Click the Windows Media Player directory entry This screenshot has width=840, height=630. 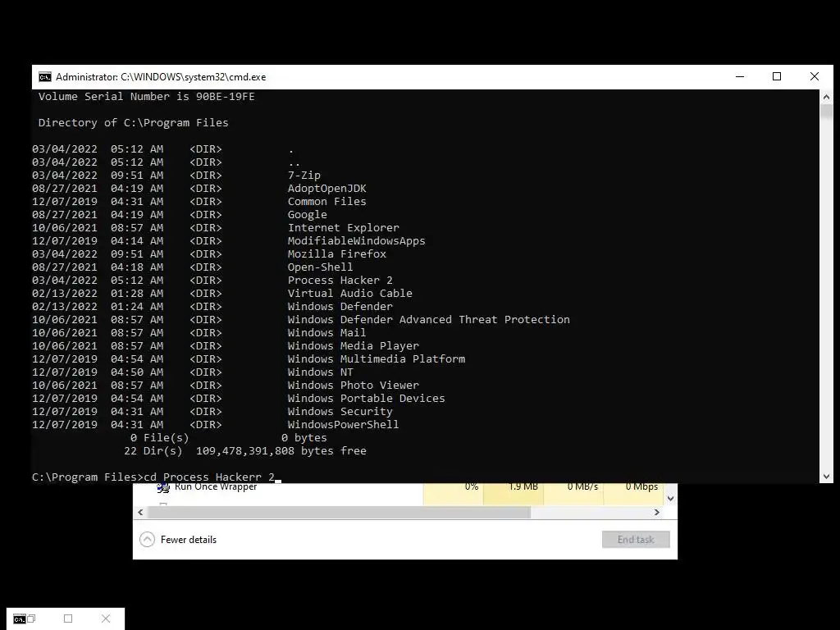pyautogui.click(x=353, y=346)
